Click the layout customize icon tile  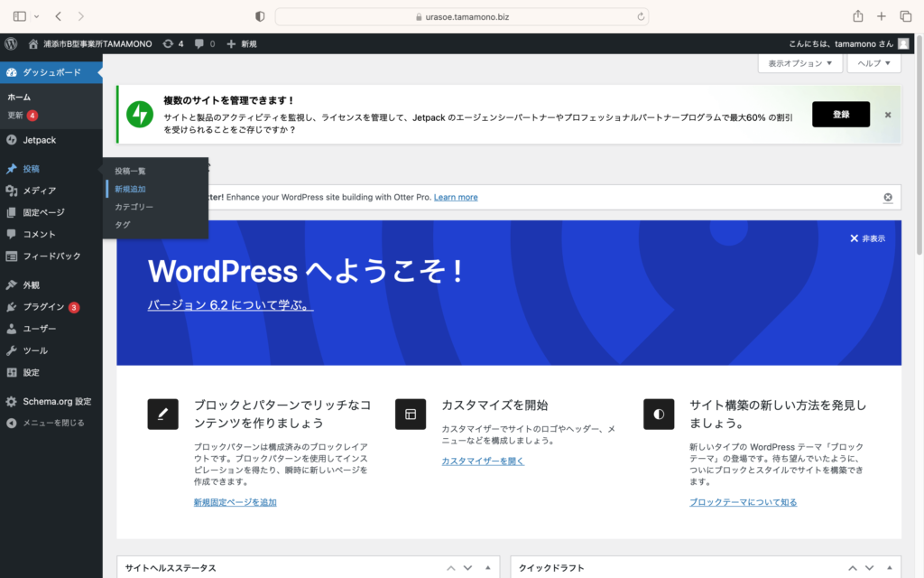[411, 414]
